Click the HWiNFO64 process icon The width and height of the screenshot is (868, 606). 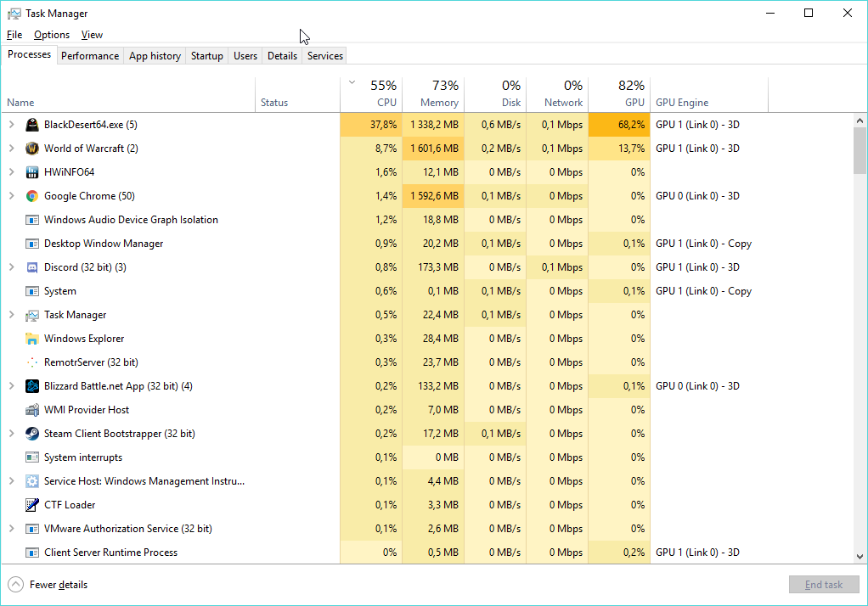coord(32,172)
